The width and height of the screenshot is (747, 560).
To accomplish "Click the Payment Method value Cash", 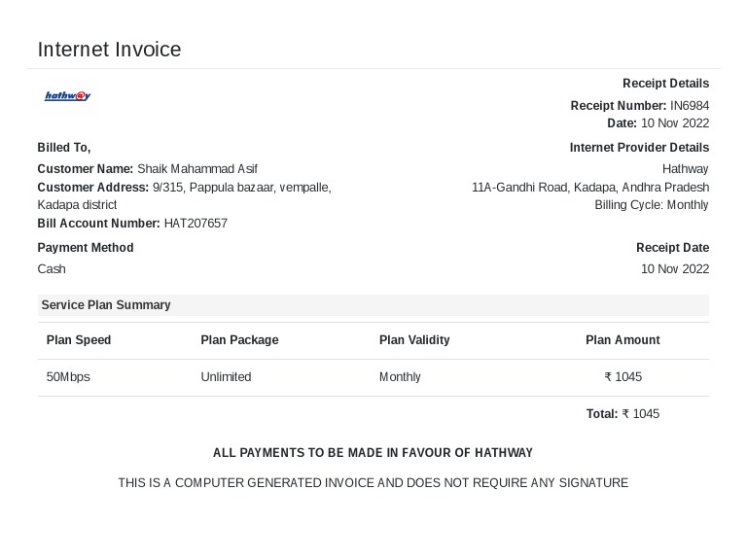I will pos(52,269).
